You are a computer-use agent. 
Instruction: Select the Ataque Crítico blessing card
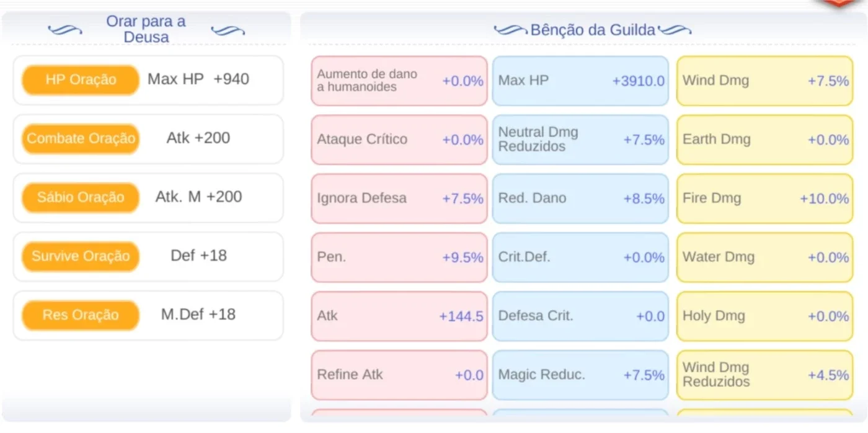399,140
